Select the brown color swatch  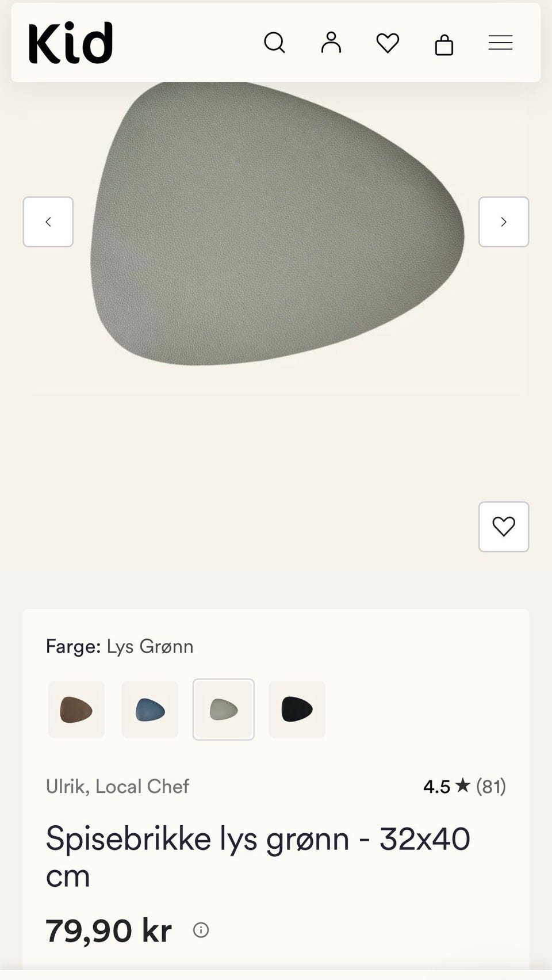pyautogui.click(x=76, y=710)
